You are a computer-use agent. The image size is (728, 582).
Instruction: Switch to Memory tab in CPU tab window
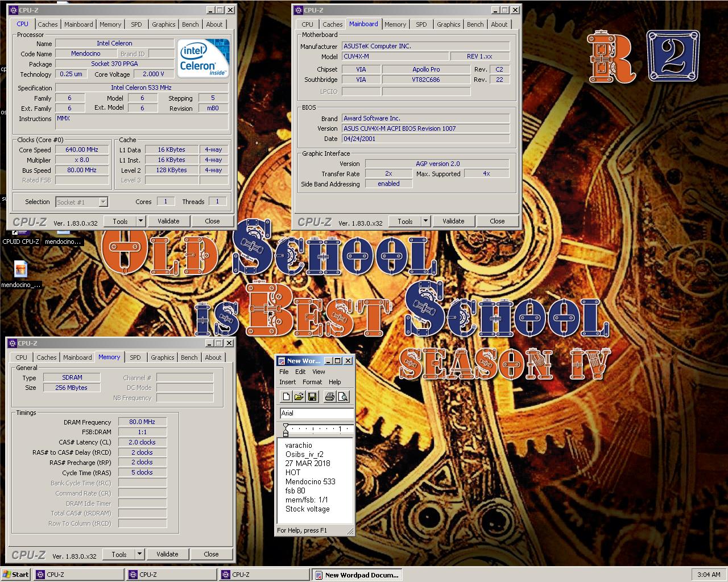pyautogui.click(x=110, y=24)
